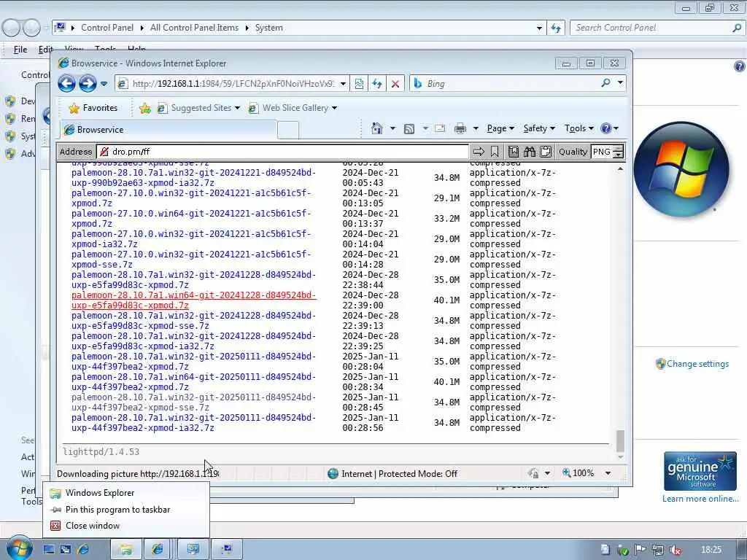Image resolution: width=747 pixels, height=560 pixels.
Task: Click muted volume tray icon
Action: (675, 550)
